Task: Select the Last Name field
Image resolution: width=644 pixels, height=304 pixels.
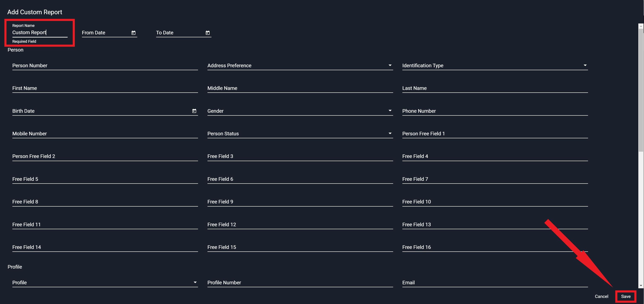Action: pyautogui.click(x=495, y=88)
